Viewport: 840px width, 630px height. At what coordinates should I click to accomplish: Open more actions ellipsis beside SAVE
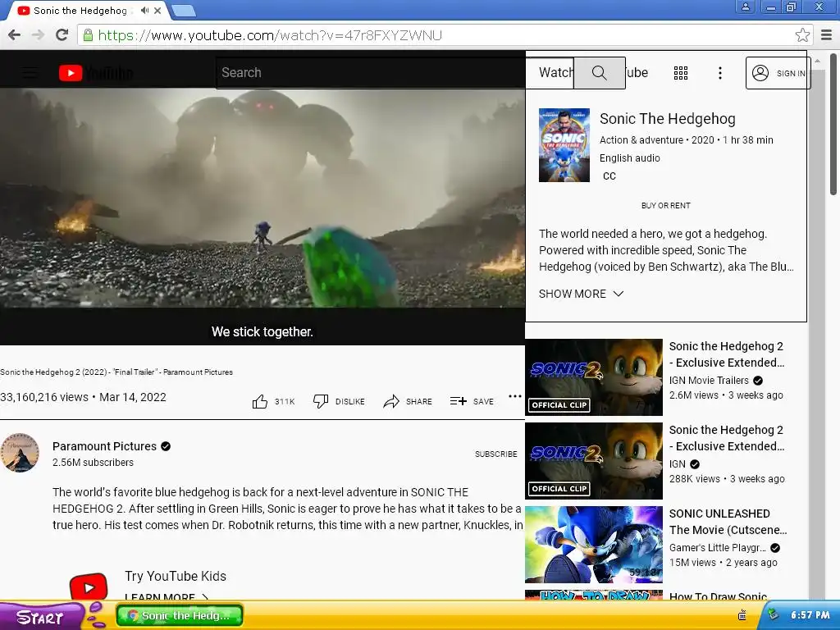coord(515,396)
